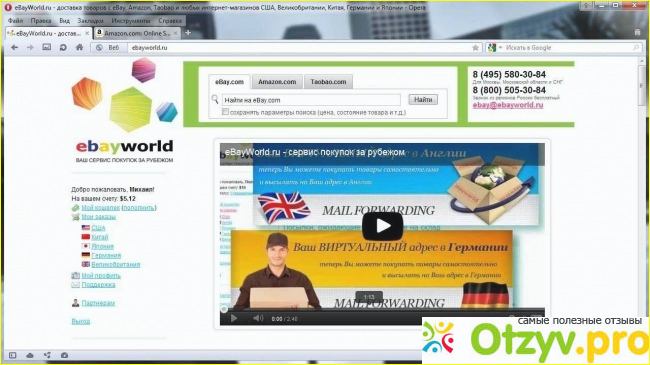Enable the save search parameters checkbox

pos(225,112)
